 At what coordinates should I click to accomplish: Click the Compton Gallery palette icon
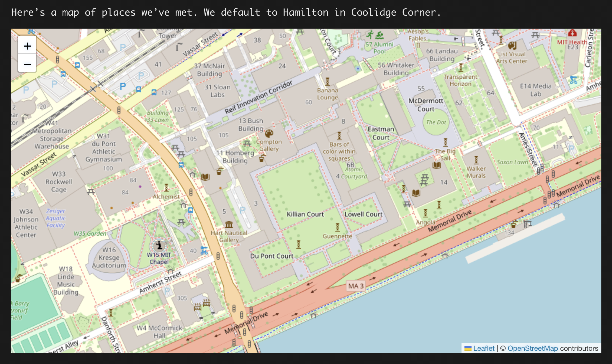pos(269,134)
